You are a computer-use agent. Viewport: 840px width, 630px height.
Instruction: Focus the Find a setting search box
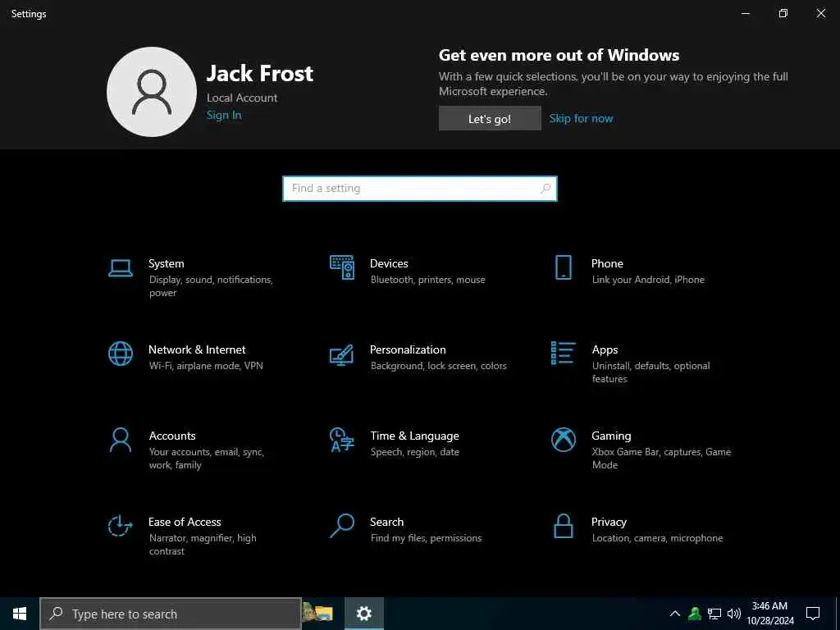420,189
